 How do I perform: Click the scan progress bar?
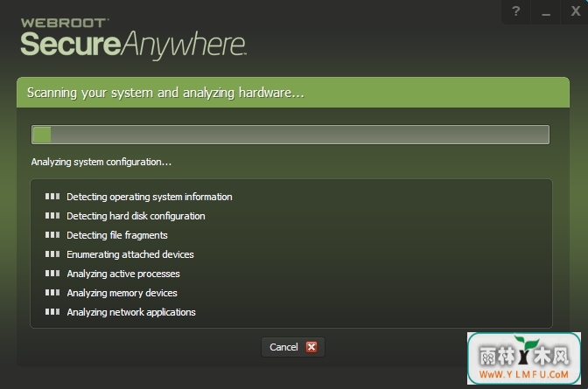tap(290, 135)
